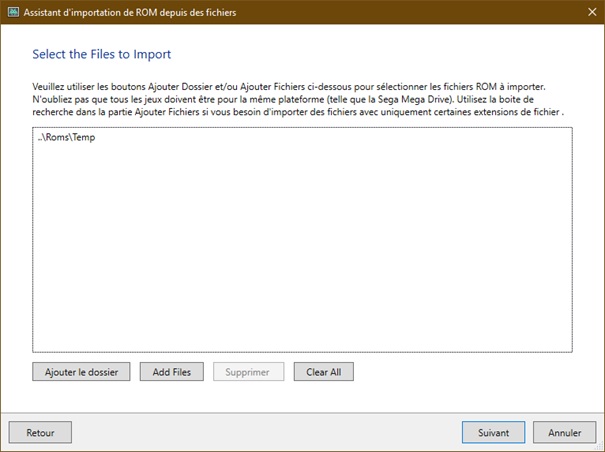Click the empty area of the file list
This screenshot has height=452, width=605.
(300, 250)
